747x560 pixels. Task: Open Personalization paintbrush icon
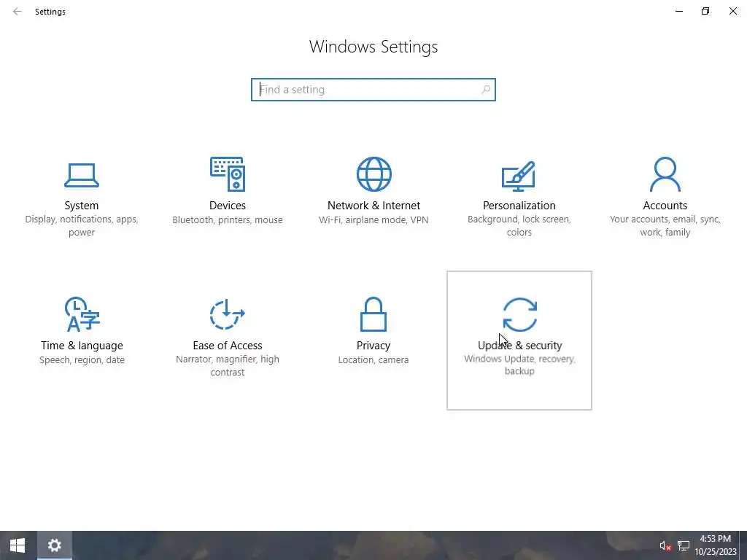click(519, 176)
